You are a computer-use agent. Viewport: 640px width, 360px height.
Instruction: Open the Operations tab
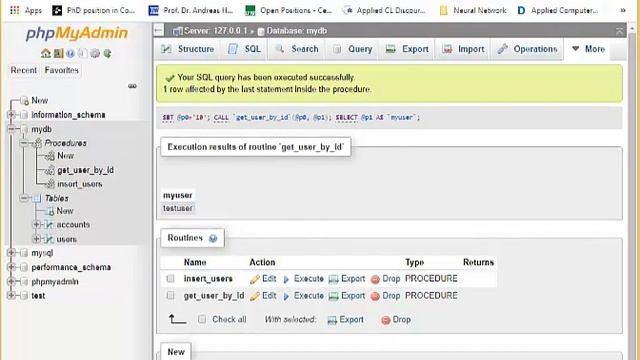527,49
